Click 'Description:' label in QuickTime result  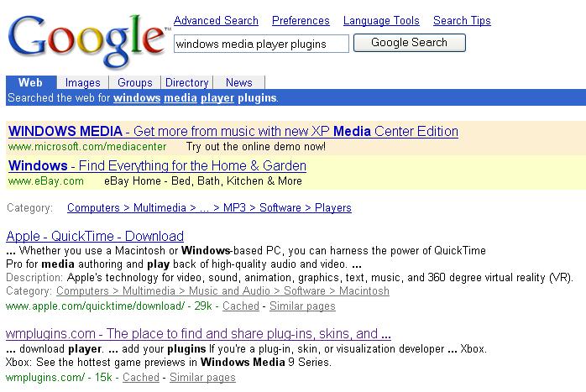(34, 278)
